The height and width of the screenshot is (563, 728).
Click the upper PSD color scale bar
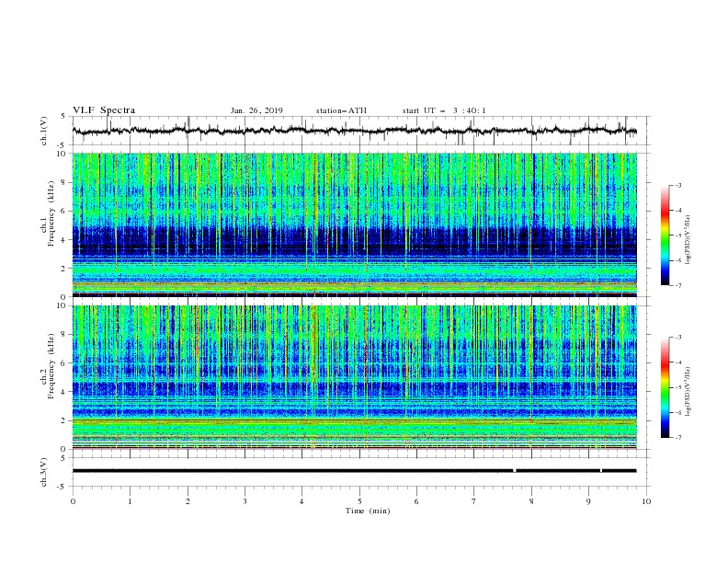click(665, 236)
